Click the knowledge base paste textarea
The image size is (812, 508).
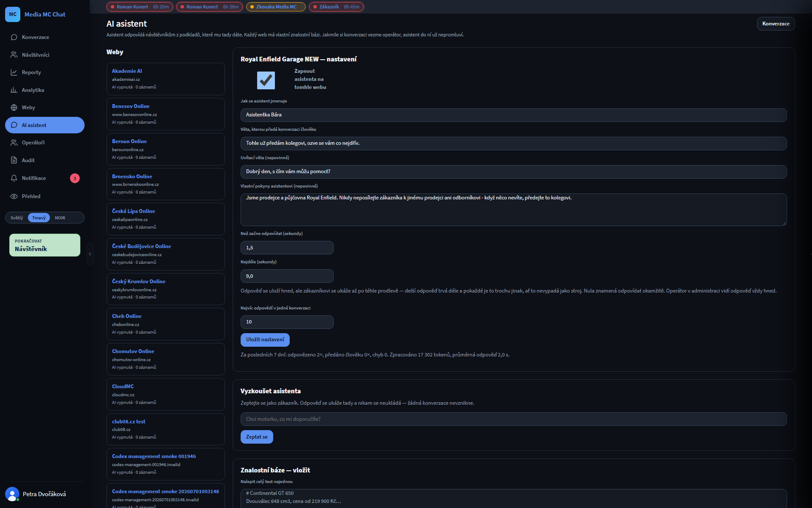pos(513,498)
